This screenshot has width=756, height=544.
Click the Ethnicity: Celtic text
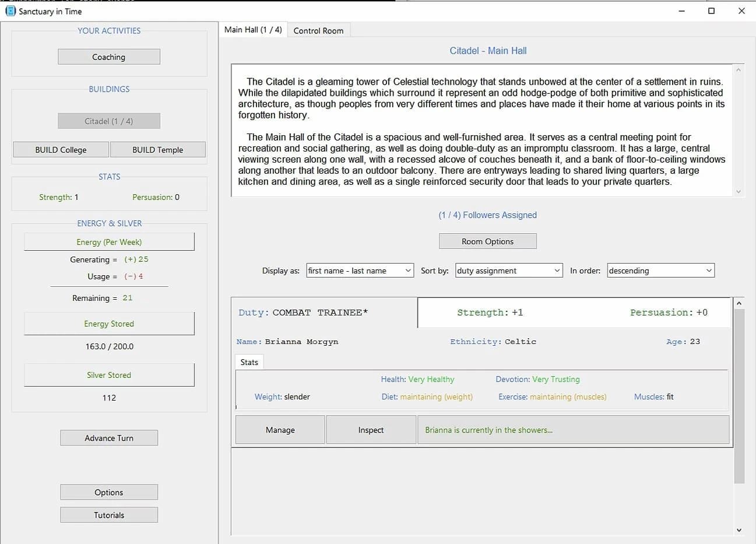(493, 342)
